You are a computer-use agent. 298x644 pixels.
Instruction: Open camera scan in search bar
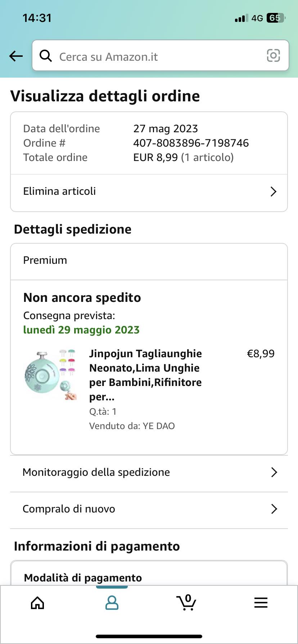tap(273, 56)
